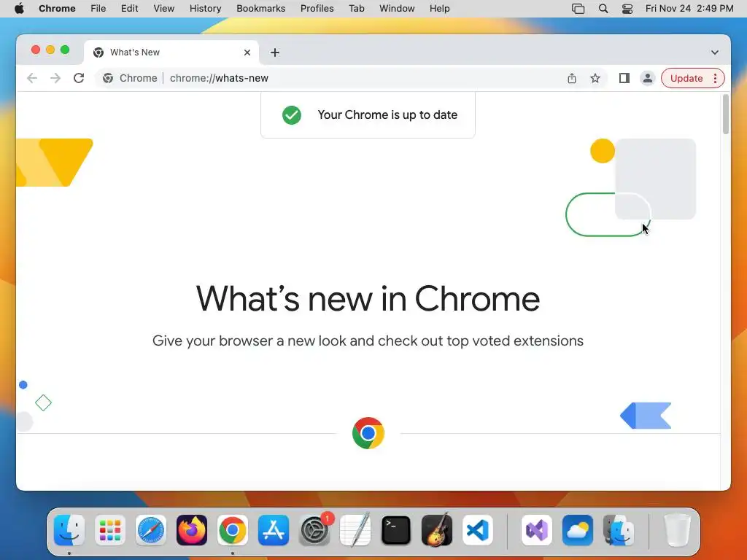The height and width of the screenshot is (560, 747).
Task: Open System Settings from the Dock
Action: [314, 530]
